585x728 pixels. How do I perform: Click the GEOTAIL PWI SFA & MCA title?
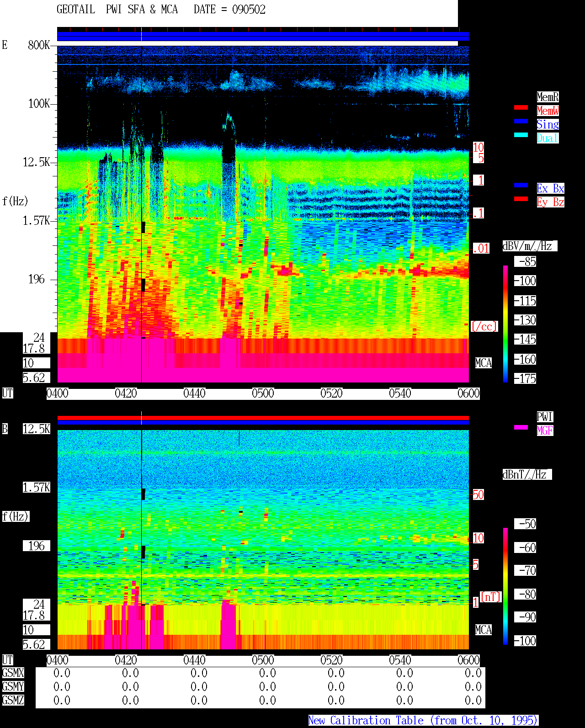pos(117,9)
